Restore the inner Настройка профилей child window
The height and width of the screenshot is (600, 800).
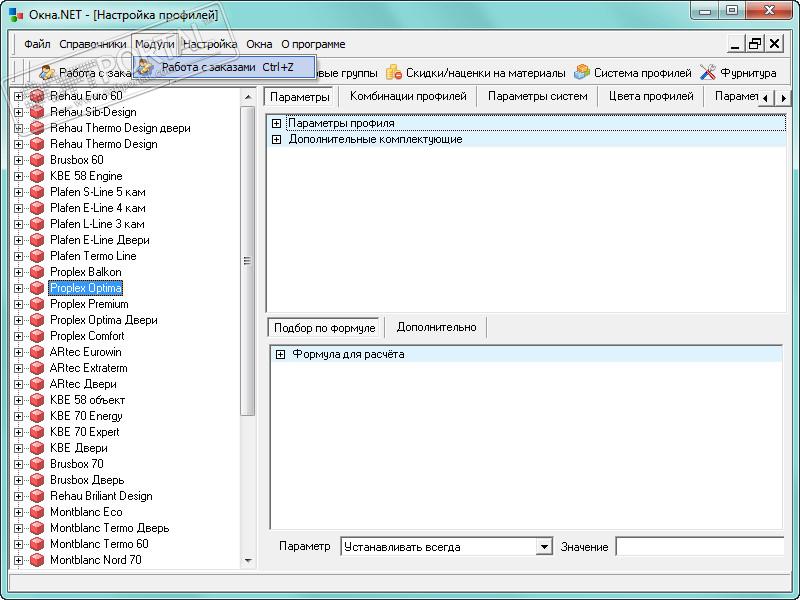pyautogui.click(x=754, y=44)
